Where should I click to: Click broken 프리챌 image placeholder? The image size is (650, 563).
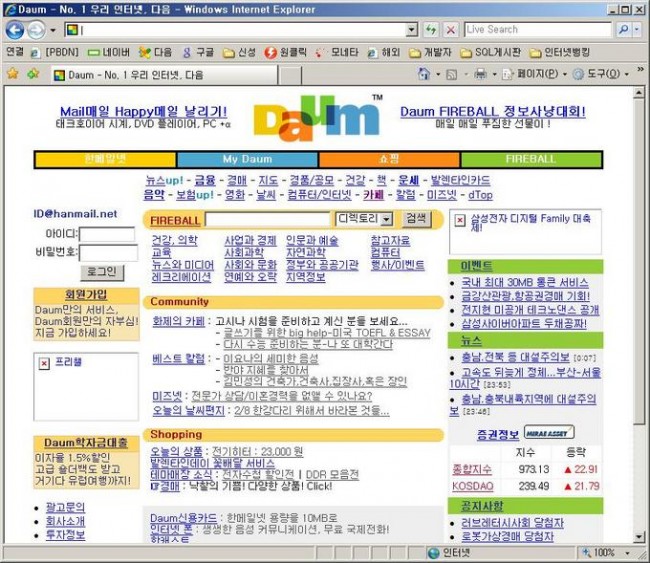86,386
